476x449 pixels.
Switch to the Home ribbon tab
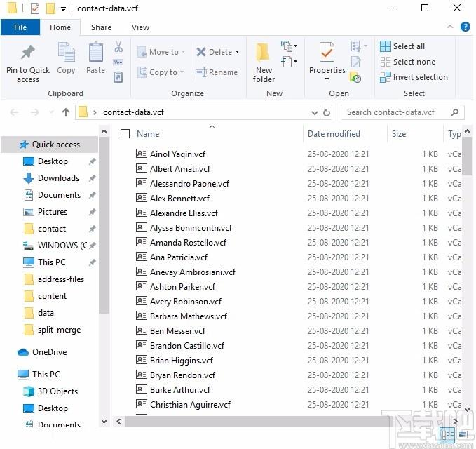click(60, 27)
